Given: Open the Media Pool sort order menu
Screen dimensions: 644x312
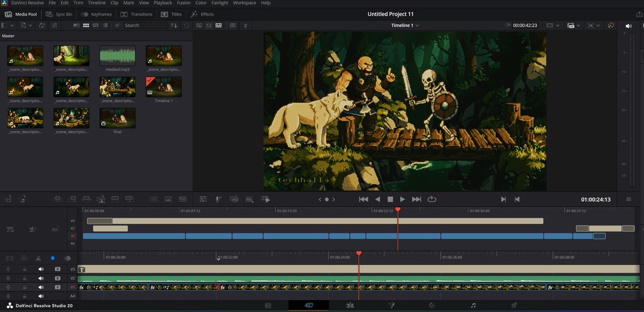Looking at the screenshot, I should (174, 25).
